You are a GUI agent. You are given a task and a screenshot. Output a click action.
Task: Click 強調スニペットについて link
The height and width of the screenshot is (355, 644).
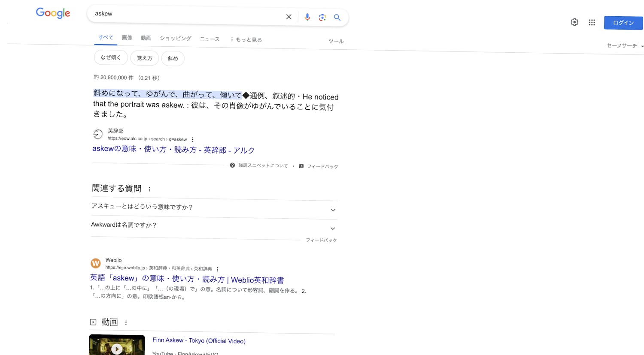(263, 165)
